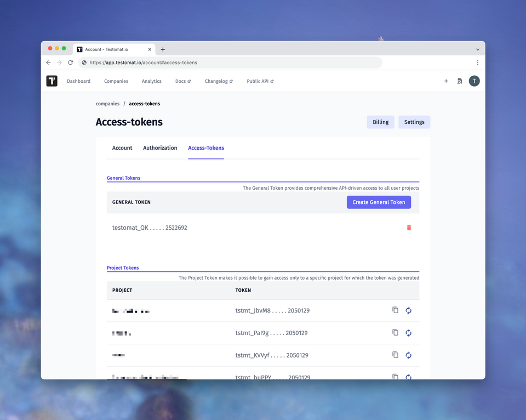Screen dimensions: 526x420
Task: Delete the testomat_QK general token
Action: tap(409, 228)
